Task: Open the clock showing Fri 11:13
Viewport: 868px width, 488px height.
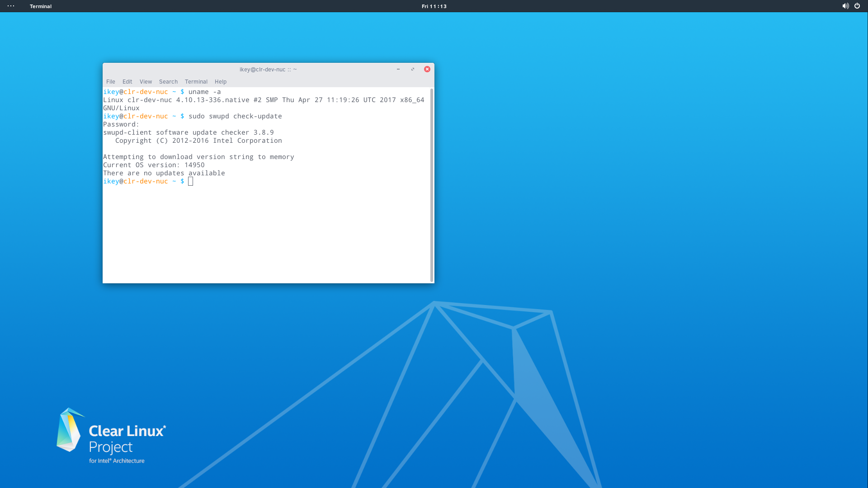Action: 434,6
